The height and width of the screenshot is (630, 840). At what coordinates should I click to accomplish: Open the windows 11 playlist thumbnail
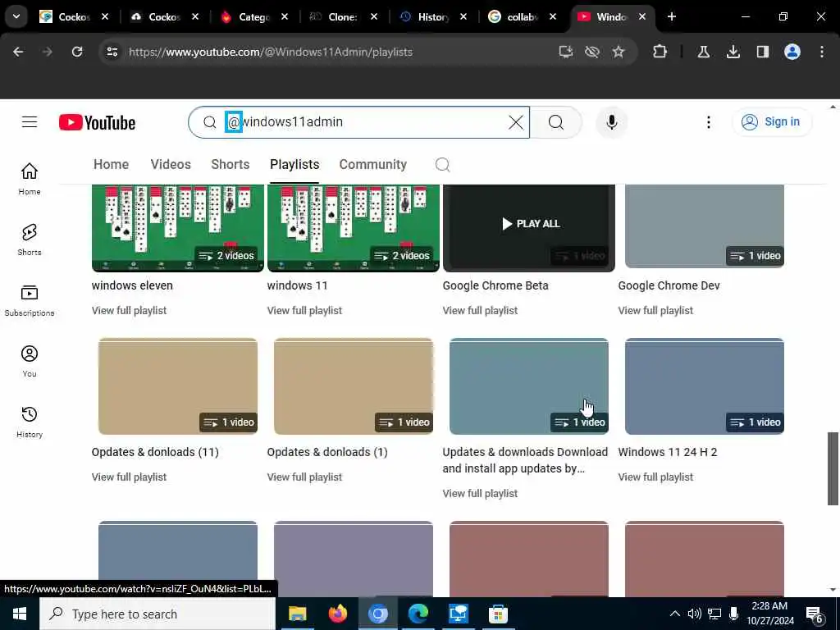(x=353, y=228)
